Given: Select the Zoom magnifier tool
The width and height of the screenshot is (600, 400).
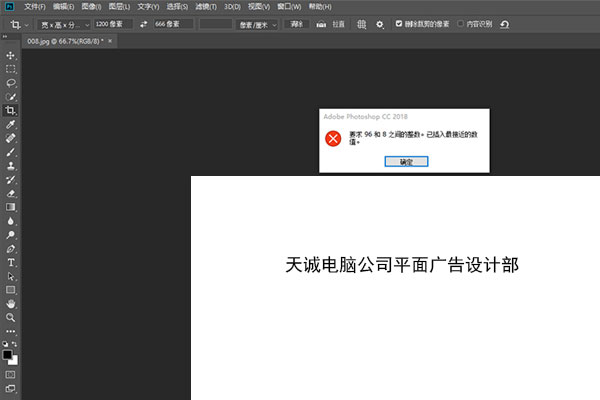Looking at the screenshot, I should [11, 317].
